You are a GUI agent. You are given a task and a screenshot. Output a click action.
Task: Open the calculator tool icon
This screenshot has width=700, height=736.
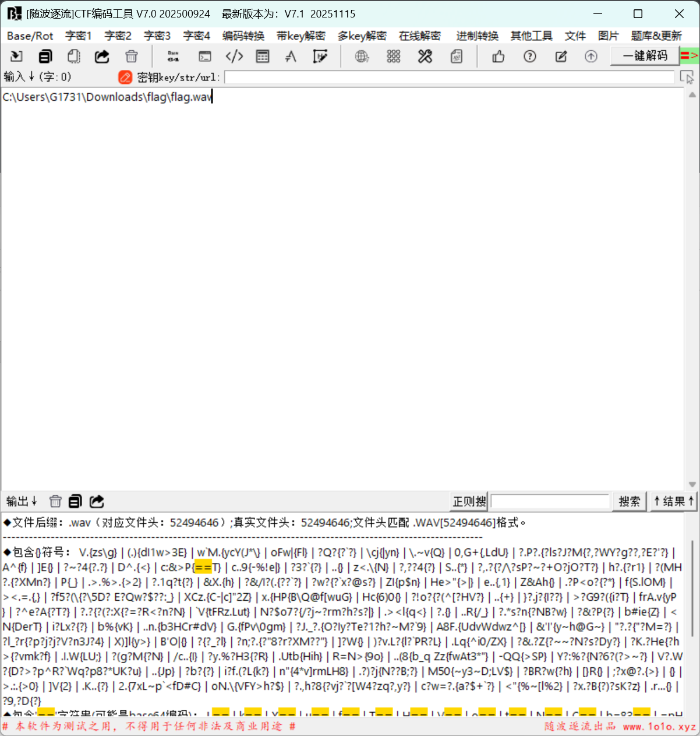263,57
